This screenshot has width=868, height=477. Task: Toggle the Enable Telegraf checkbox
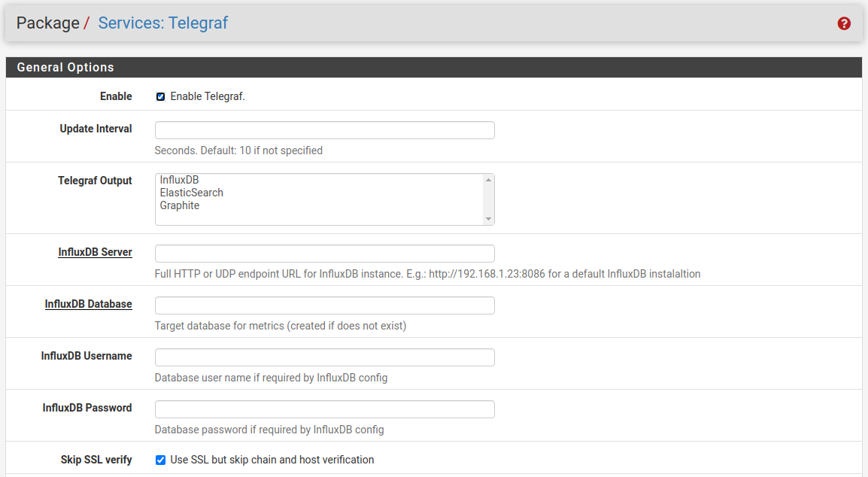click(160, 96)
